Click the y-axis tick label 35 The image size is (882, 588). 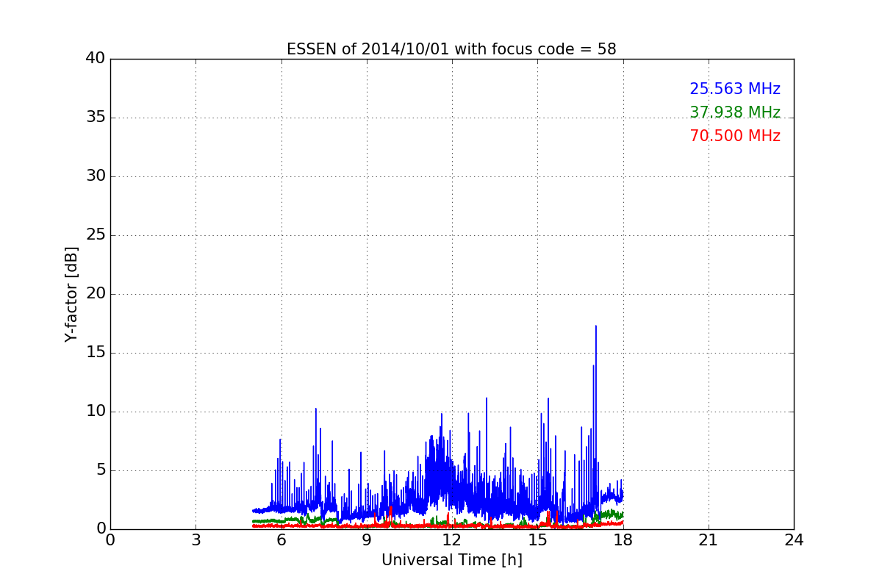pyautogui.click(x=95, y=118)
